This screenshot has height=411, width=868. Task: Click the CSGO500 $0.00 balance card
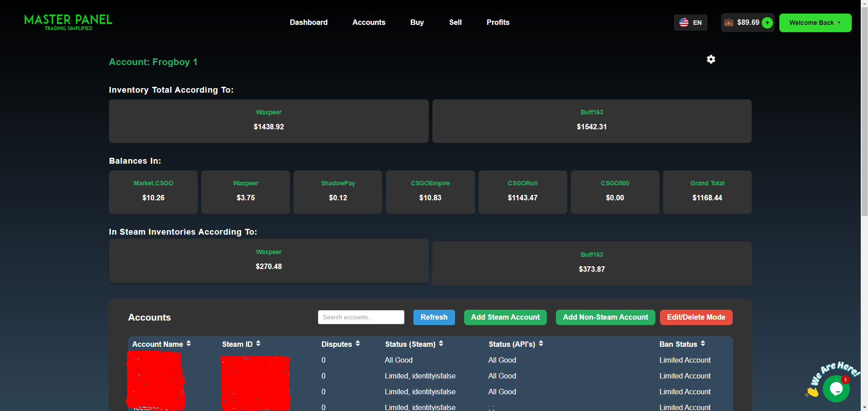(x=615, y=192)
